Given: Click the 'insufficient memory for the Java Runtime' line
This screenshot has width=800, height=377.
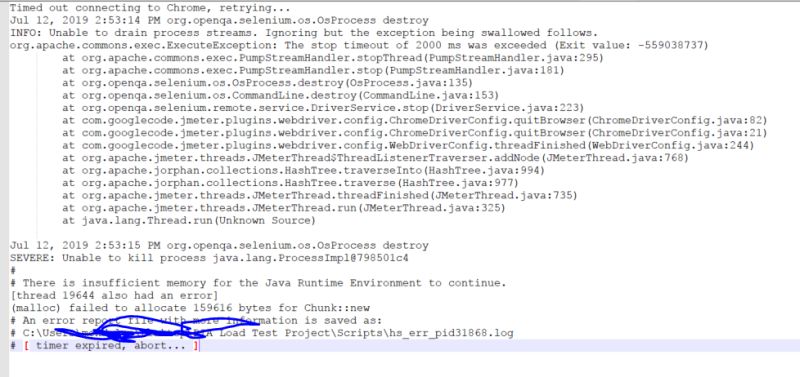Looking at the screenshot, I should pyautogui.click(x=258, y=283).
